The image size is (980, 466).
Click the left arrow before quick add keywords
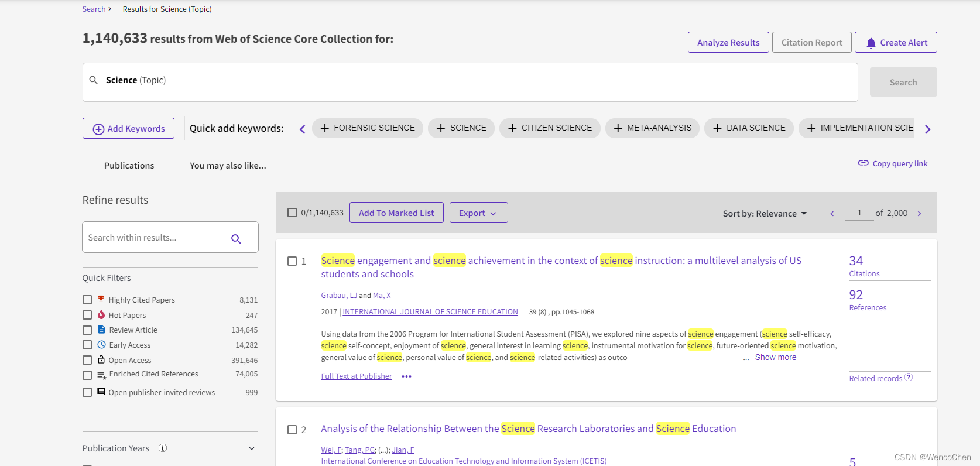(x=302, y=129)
